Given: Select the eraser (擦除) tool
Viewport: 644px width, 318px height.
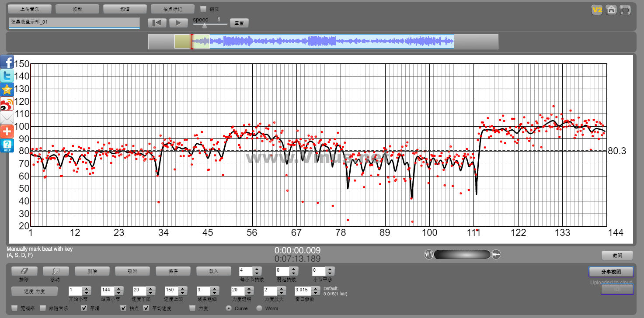Looking at the screenshot, I should (24, 271).
